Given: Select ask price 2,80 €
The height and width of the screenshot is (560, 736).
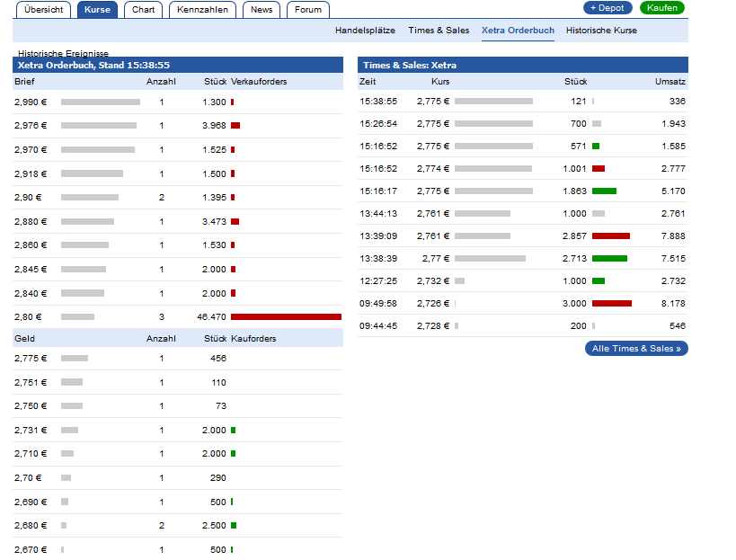Looking at the screenshot, I should coord(28,316).
